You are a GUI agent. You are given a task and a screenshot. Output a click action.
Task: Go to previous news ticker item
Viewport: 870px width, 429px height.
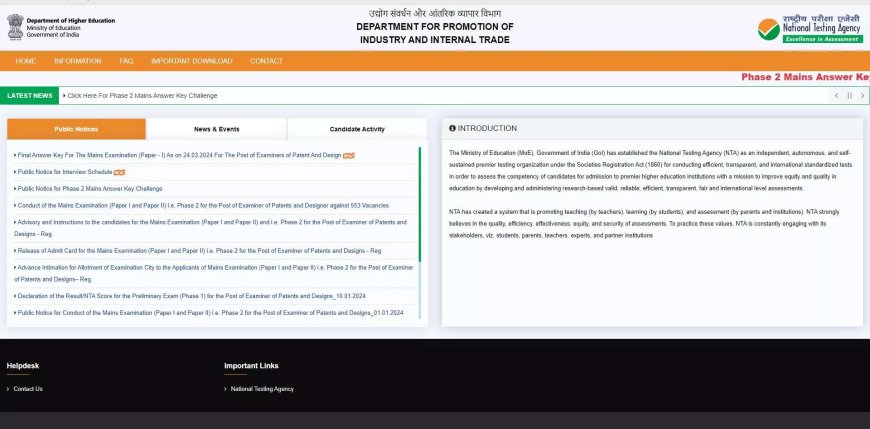coord(837,96)
